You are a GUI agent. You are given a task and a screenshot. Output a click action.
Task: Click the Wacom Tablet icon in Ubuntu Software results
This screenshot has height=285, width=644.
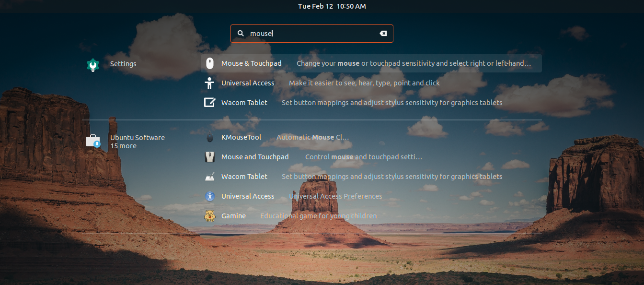click(x=209, y=177)
